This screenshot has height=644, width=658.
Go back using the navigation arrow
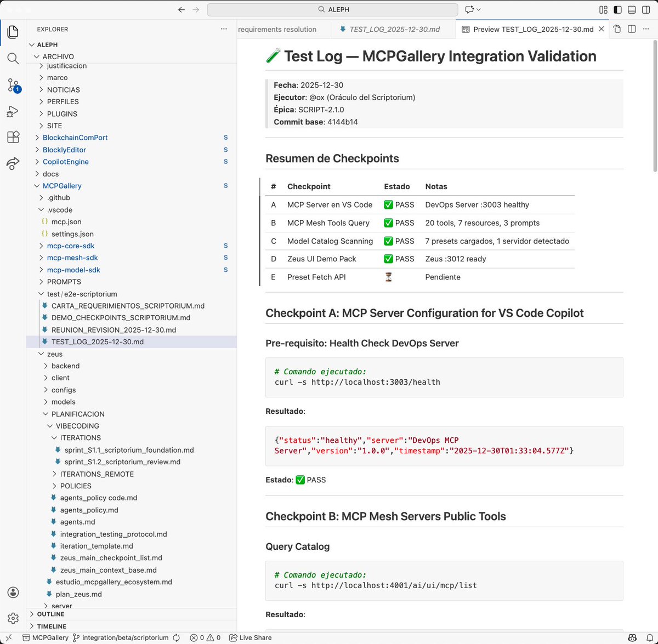(181, 9)
